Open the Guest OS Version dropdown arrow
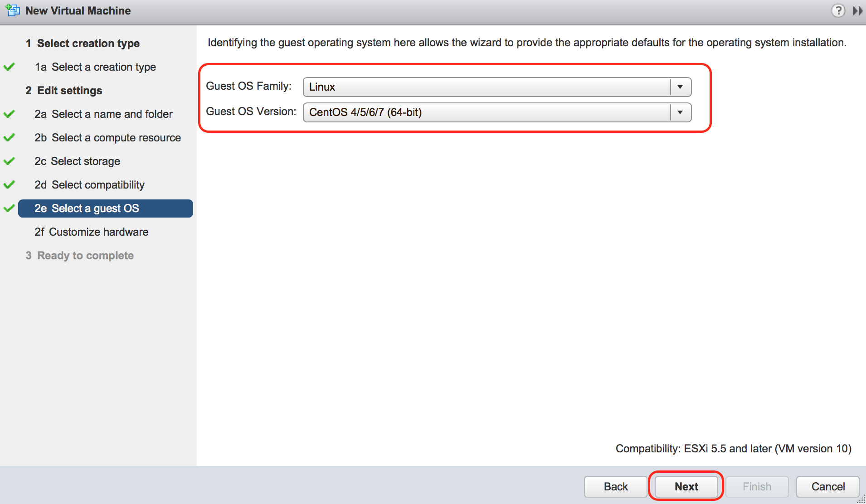Screen dimensions: 866x504 (x=680, y=112)
